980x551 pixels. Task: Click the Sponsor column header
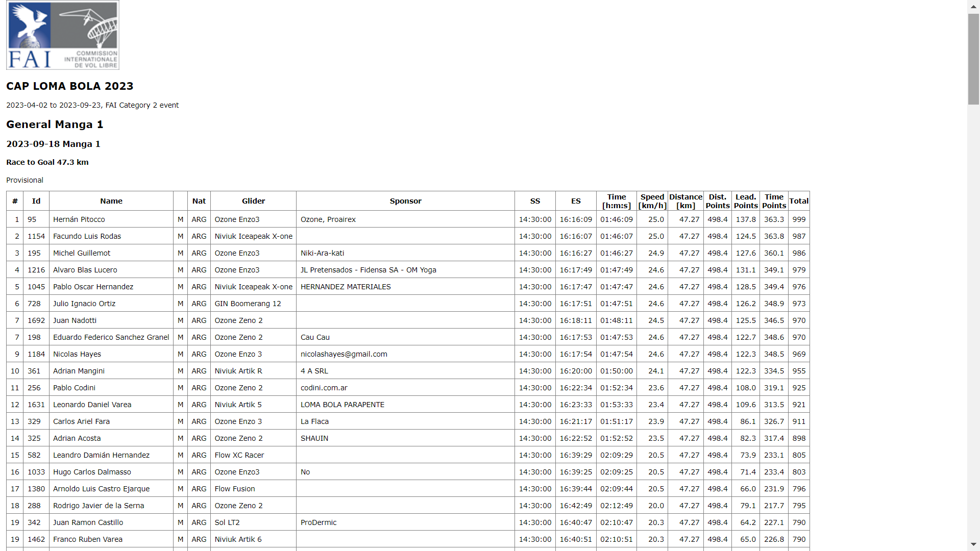coord(406,201)
